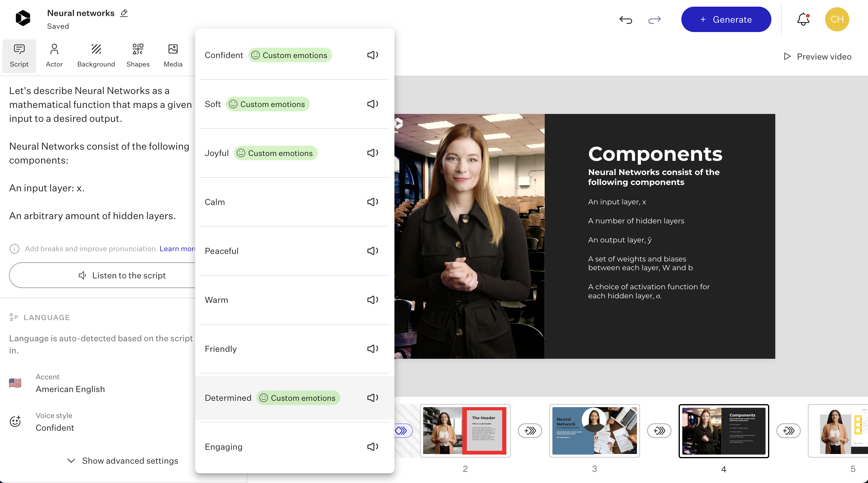Preview the Confident voice sound
The height and width of the screenshot is (483, 868).
[373, 55]
